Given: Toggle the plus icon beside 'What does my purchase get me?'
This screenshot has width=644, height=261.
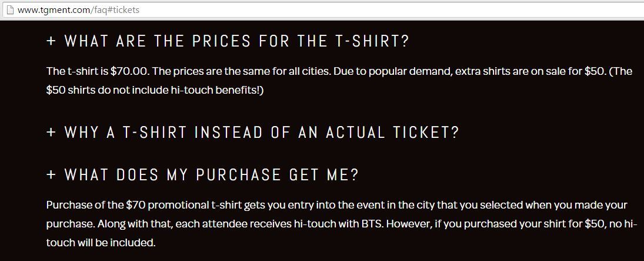Looking at the screenshot, I should click(51, 174).
